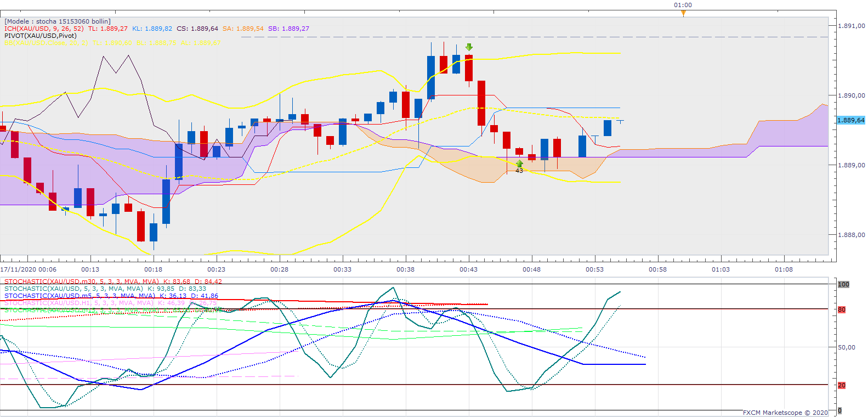Click the 00:23 time axis label
The width and height of the screenshot is (868, 417).
coord(217,269)
